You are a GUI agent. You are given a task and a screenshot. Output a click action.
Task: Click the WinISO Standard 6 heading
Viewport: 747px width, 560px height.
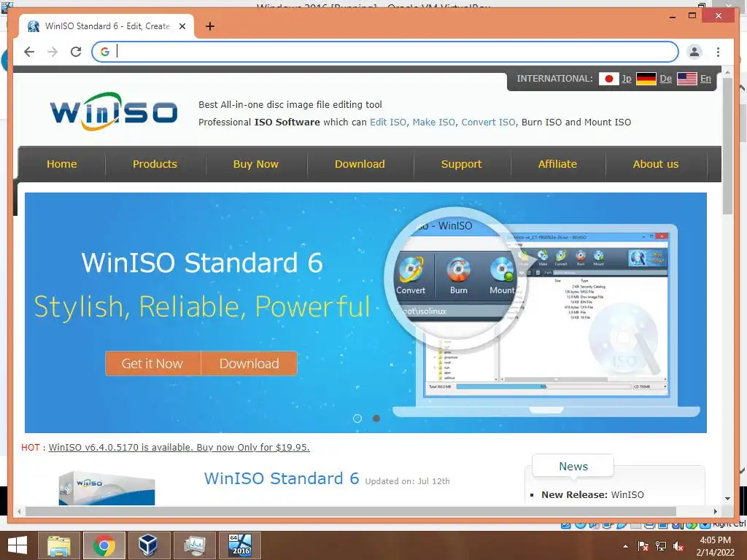(282, 478)
